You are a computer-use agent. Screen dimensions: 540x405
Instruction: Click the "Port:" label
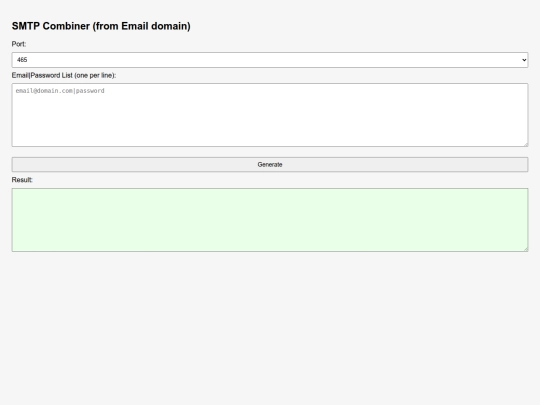(19, 44)
